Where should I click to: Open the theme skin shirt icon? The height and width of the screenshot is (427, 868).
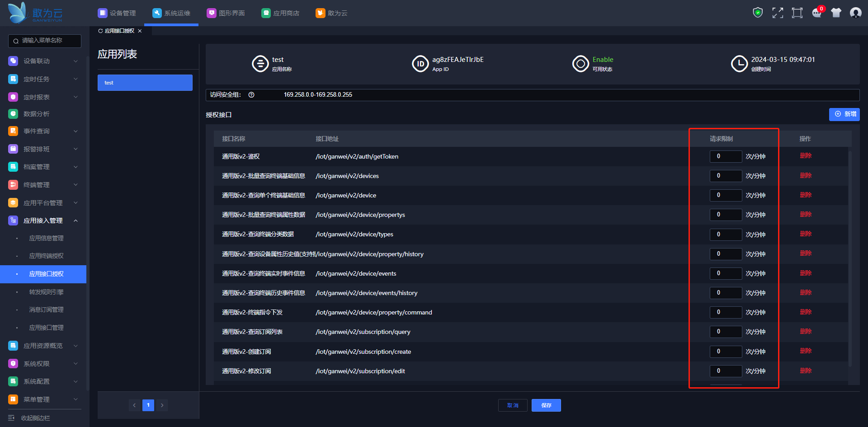(x=836, y=13)
